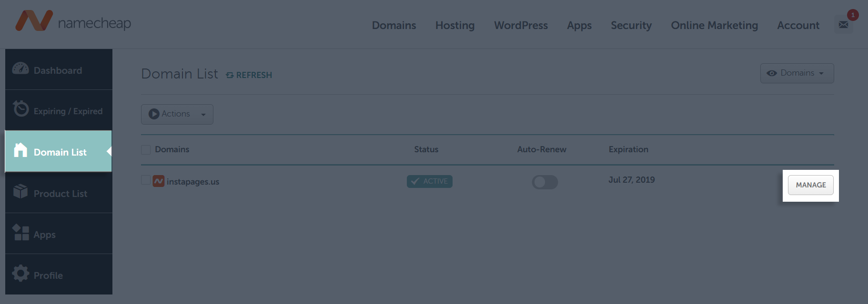Click the Product List box icon

click(20, 191)
